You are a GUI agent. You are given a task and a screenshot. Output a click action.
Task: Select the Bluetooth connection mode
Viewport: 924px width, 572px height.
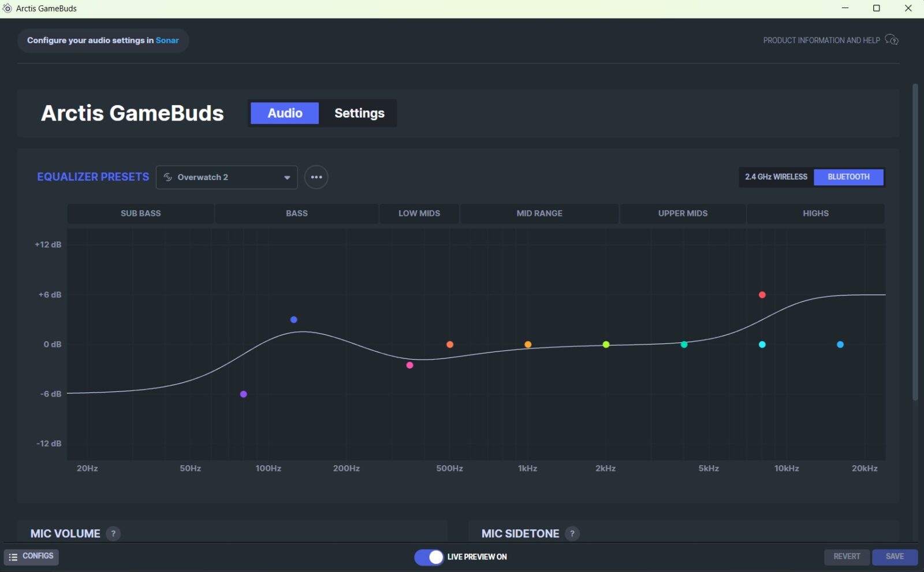pyautogui.click(x=848, y=177)
